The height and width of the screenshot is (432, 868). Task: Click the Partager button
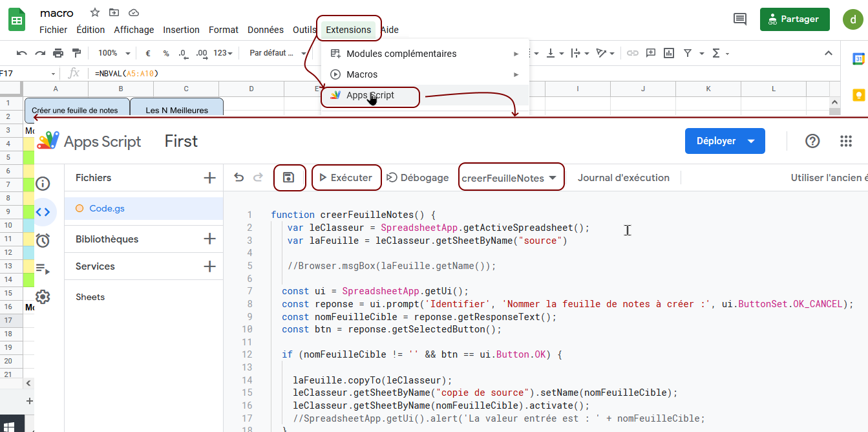tap(794, 19)
